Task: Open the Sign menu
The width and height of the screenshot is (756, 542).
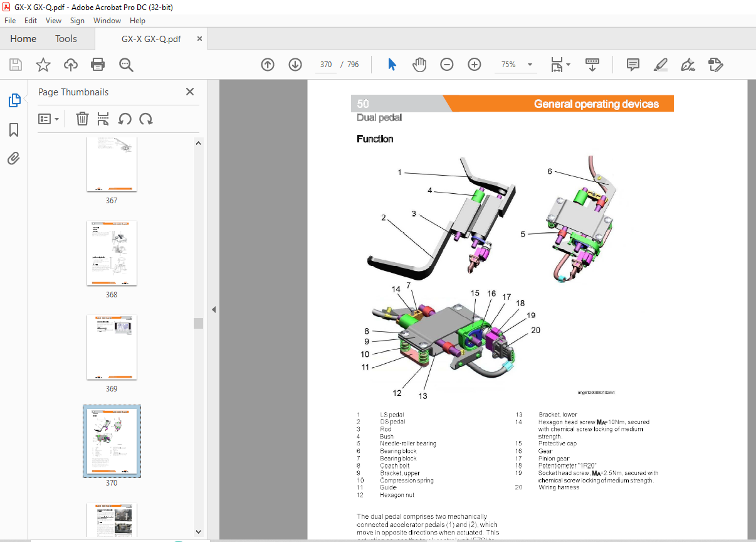Action: (x=77, y=20)
